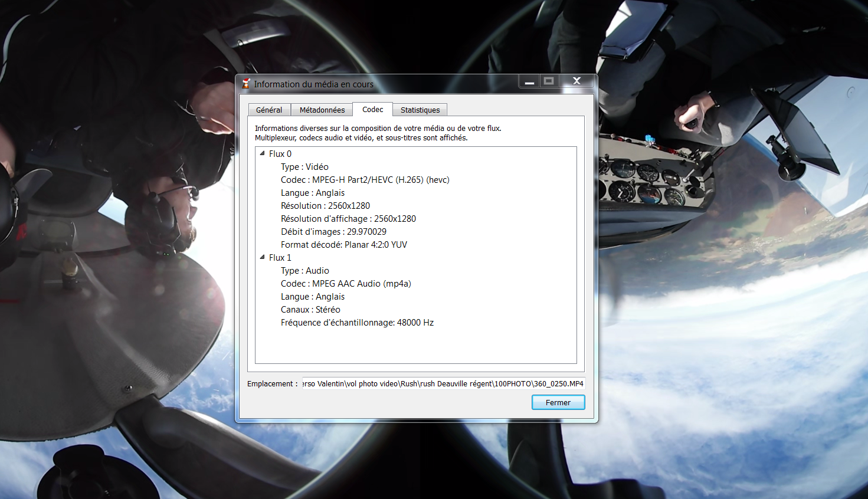
Task: Highlight the Format décodé Planar 4:2:0 row
Action: click(x=343, y=245)
